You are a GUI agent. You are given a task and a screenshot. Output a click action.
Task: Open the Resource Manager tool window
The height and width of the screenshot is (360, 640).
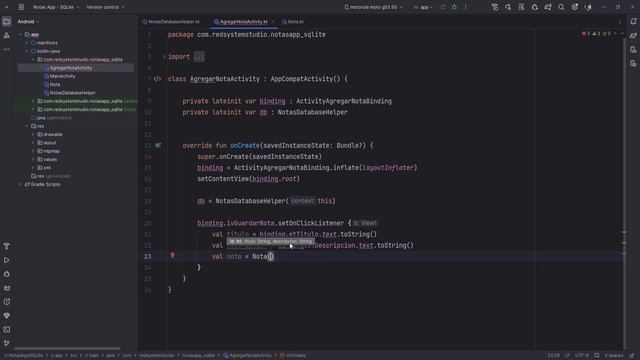click(x=7, y=36)
